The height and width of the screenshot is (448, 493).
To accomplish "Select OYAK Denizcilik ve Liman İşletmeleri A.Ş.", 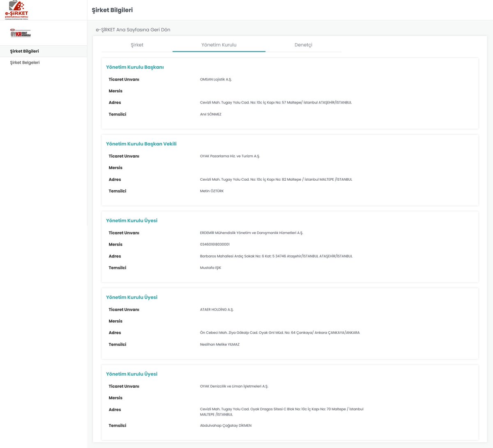I will 234,386.
